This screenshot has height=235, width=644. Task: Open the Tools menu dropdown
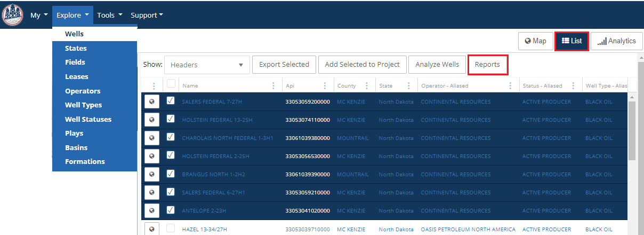click(x=110, y=15)
